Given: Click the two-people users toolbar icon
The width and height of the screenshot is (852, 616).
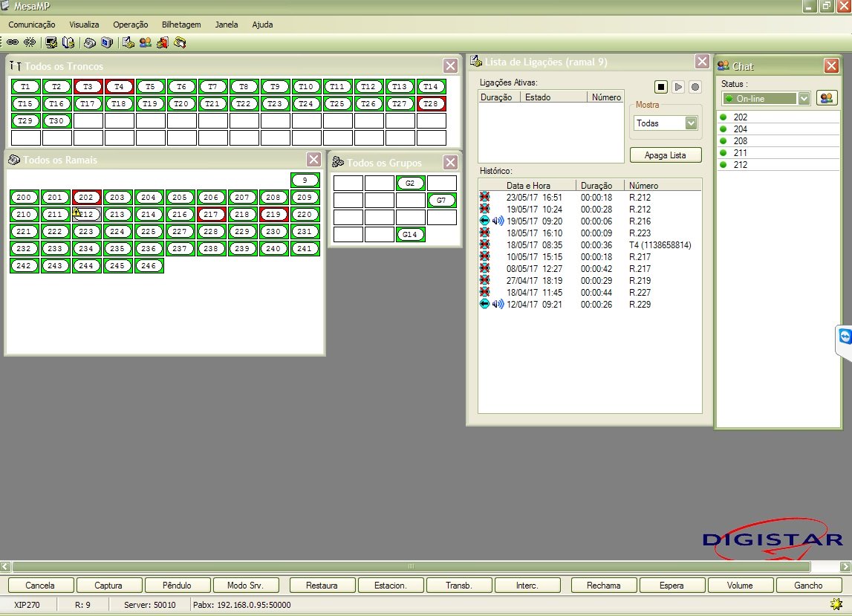Looking at the screenshot, I should pos(145,42).
